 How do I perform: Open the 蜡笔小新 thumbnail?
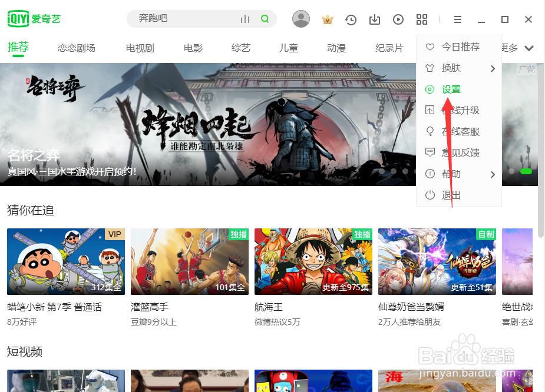coord(65,261)
